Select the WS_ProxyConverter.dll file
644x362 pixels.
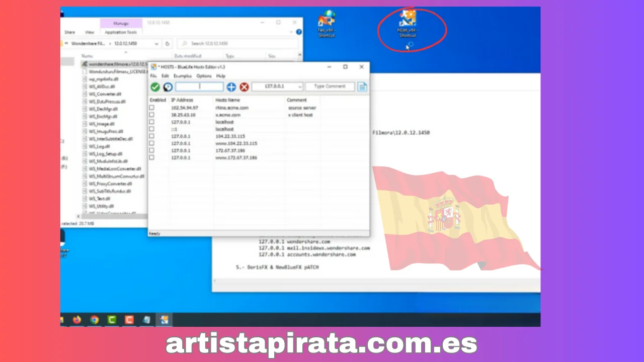[110, 184]
